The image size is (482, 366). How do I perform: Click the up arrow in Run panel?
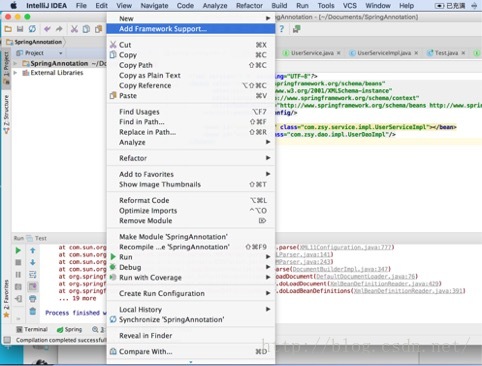(x=33, y=250)
